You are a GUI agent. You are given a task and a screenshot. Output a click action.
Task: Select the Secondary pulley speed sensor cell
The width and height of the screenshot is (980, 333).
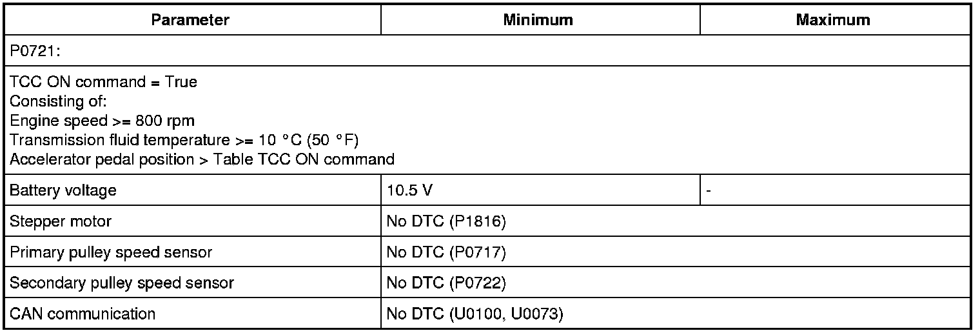[122, 283]
